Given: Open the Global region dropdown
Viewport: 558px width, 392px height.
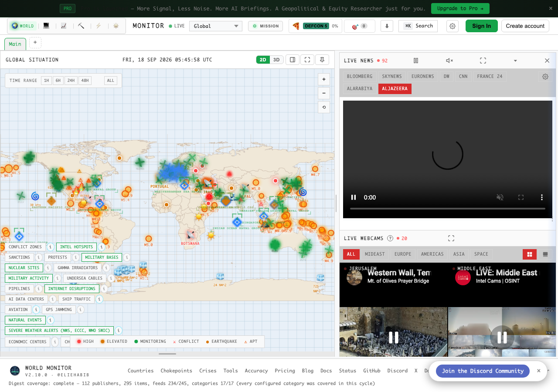Looking at the screenshot, I should (216, 26).
